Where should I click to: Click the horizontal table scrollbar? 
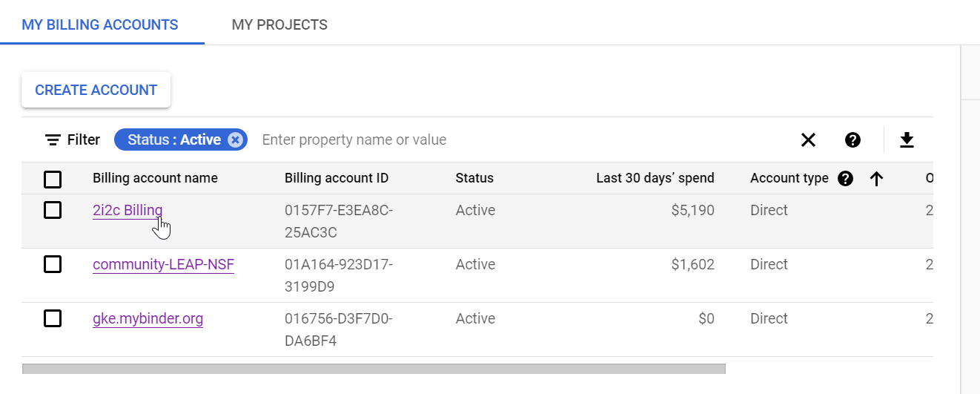click(x=374, y=368)
